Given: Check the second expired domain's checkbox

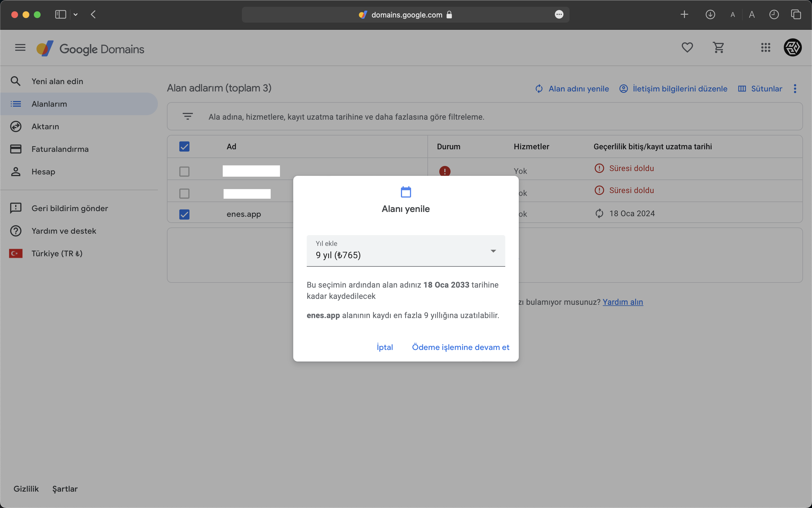Looking at the screenshot, I should pyautogui.click(x=184, y=194).
